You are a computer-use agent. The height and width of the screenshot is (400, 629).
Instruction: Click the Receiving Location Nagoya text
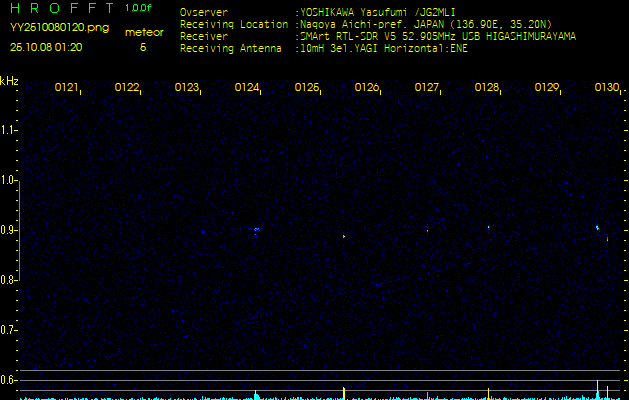426,24
